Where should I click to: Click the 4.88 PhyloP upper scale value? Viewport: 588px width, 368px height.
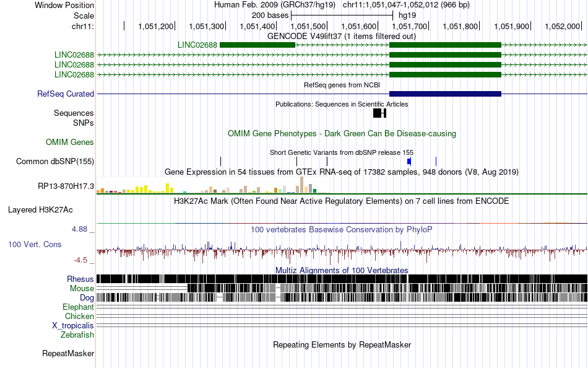point(79,229)
